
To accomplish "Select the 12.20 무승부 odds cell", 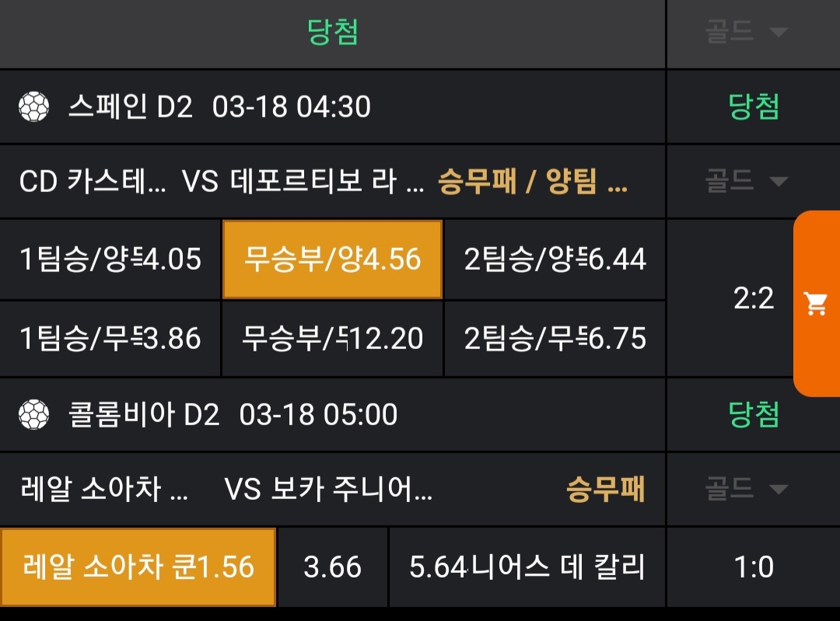I will tap(332, 339).
